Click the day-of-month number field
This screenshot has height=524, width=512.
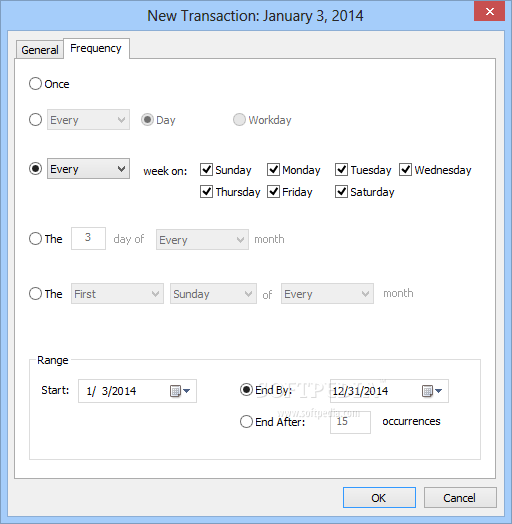pyautogui.click(x=88, y=238)
